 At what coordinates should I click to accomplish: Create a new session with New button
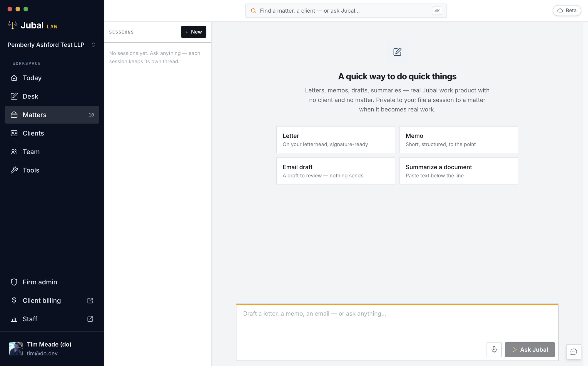coord(193,32)
